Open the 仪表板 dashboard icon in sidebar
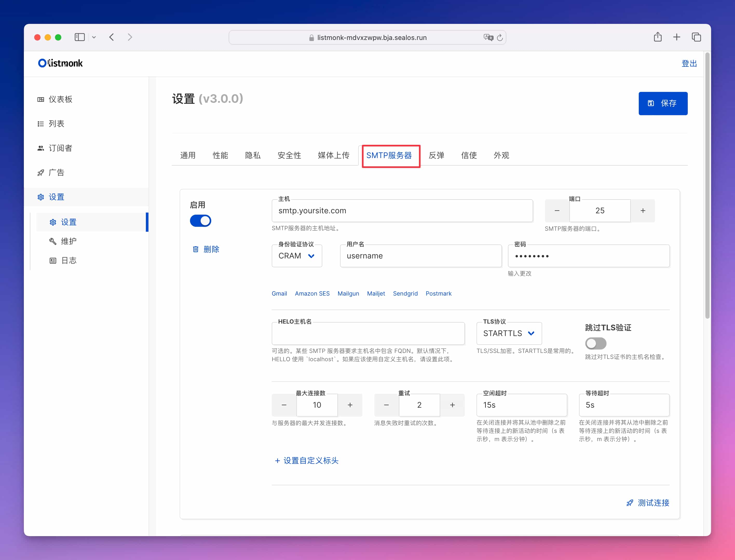Viewport: 735px width, 560px height. point(41,99)
